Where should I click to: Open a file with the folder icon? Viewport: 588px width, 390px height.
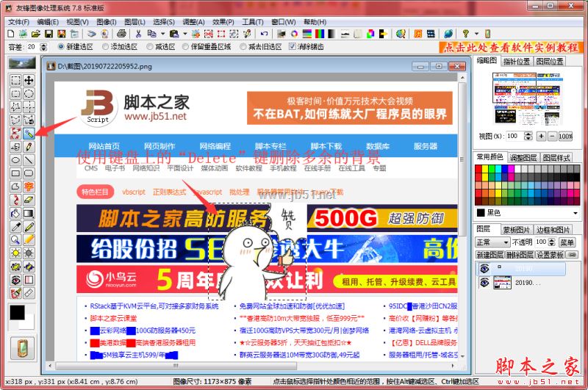(x=35, y=34)
